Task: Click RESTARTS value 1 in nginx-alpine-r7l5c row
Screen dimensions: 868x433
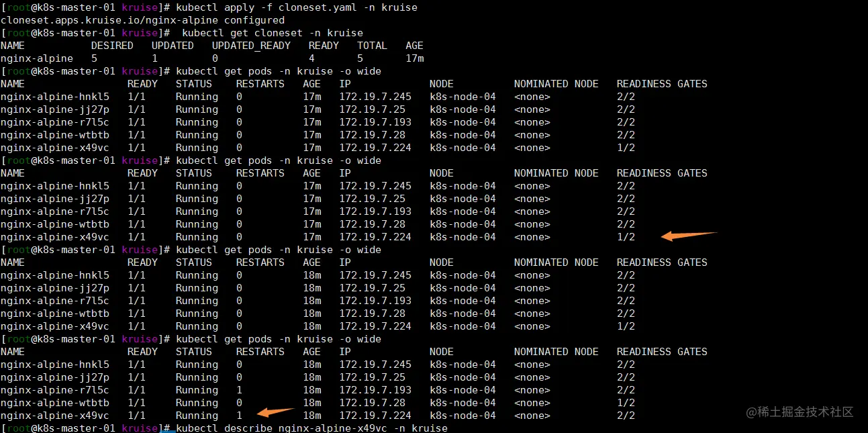Action: [x=240, y=390]
